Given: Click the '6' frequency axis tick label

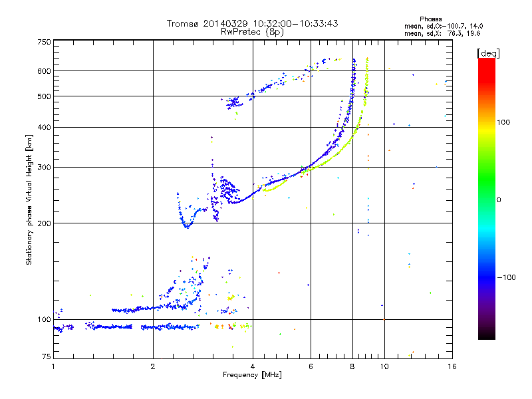Looking at the screenshot, I should click(311, 366).
